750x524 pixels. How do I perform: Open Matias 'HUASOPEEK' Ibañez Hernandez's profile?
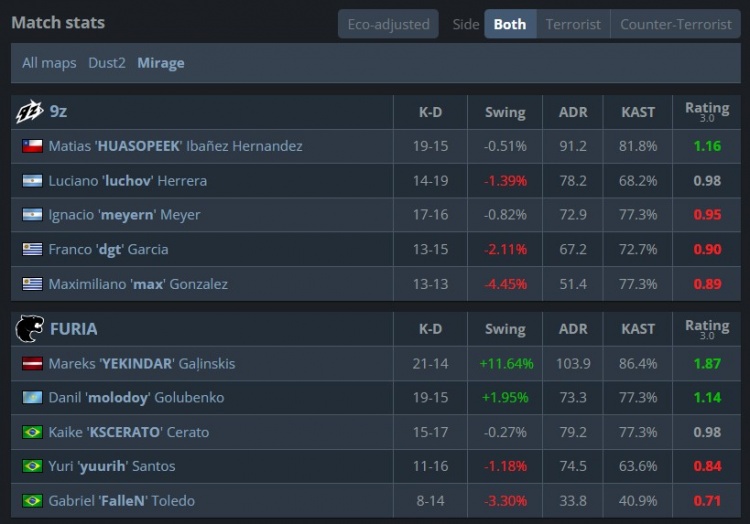click(x=176, y=146)
